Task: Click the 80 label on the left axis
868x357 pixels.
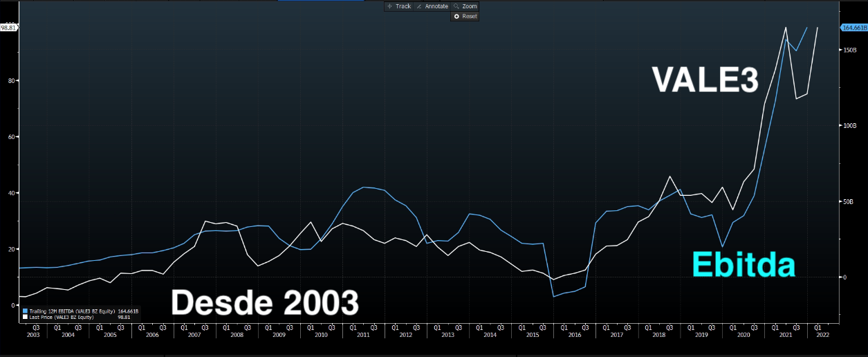Action: tap(12, 80)
